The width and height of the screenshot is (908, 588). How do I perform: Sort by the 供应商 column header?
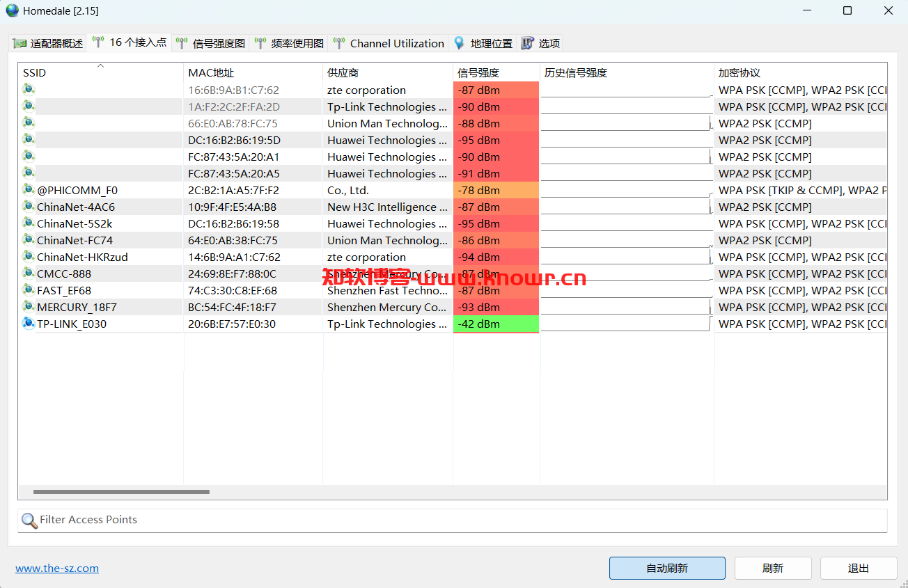[x=388, y=72]
